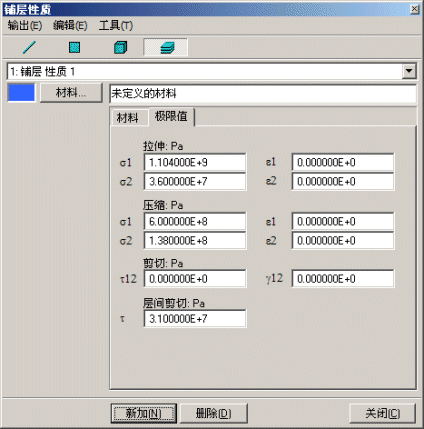Image resolution: width=424 pixels, height=429 pixels.
Task: Switch to the 材料 tab
Action: (128, 118)
